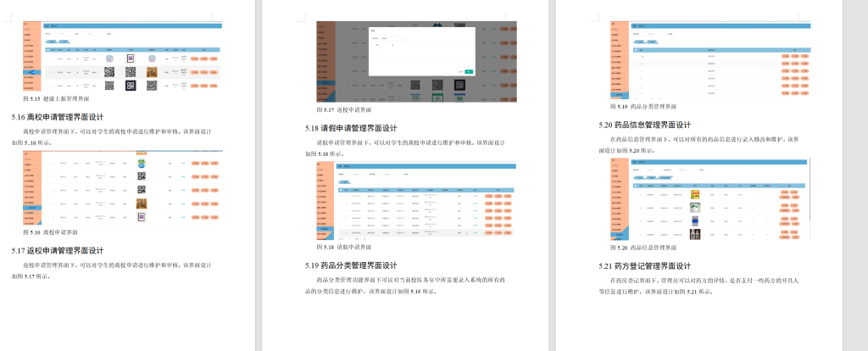Select caption 图 5.18 请假申请界面
The image size is (868, 351).
[x=344, y=247]
